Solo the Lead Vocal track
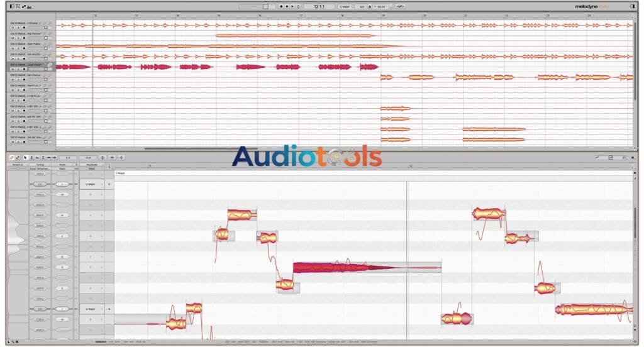This screenshot has height=347, width=644. pos(18,69)
